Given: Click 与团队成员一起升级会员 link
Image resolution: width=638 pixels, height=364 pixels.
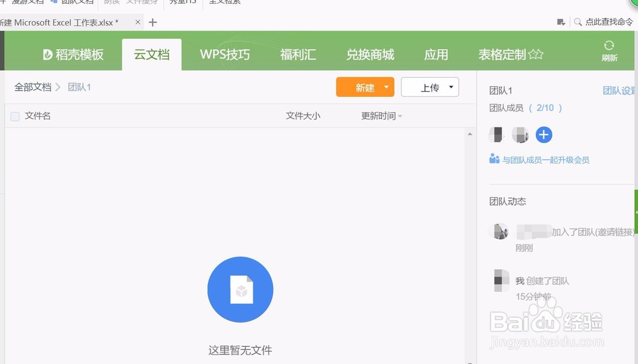Looking at the screenshot, I should click(539, 159).
